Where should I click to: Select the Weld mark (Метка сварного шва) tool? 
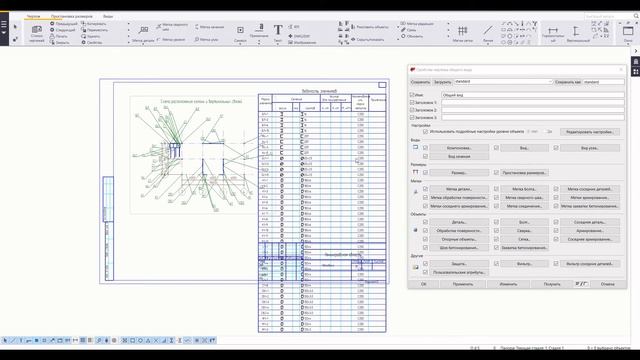point(172,27)
